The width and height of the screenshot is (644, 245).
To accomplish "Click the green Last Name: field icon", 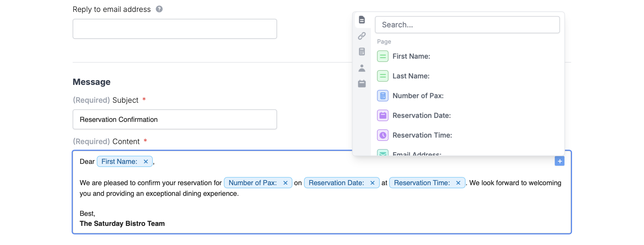I will click(383, 76).
